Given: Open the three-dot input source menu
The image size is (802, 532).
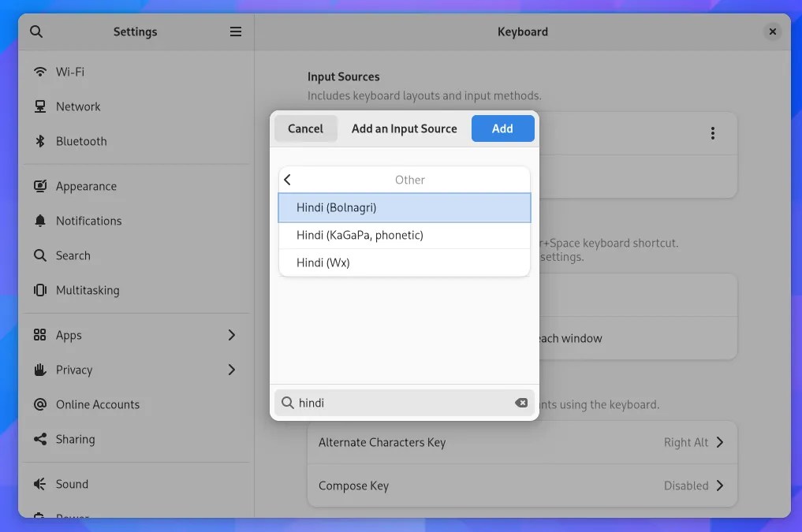Looking at the screenshot, I should tap(713, 133).
